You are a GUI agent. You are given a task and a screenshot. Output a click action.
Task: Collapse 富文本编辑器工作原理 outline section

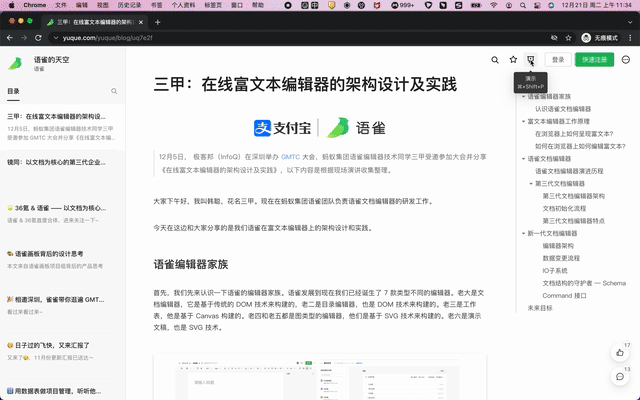[523, 122]
